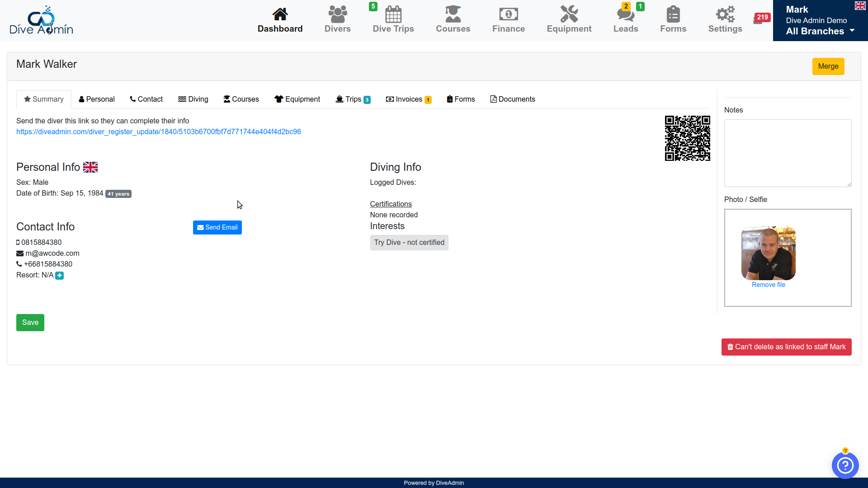This screenshot has height=488, width=868.
Task: Click the Send Email button
Action: pyautogui.click(x=217, y=227)
